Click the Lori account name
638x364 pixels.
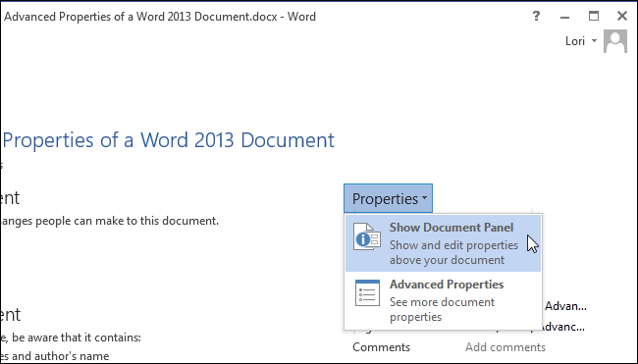pyautogui.click(x=575, y=40)
